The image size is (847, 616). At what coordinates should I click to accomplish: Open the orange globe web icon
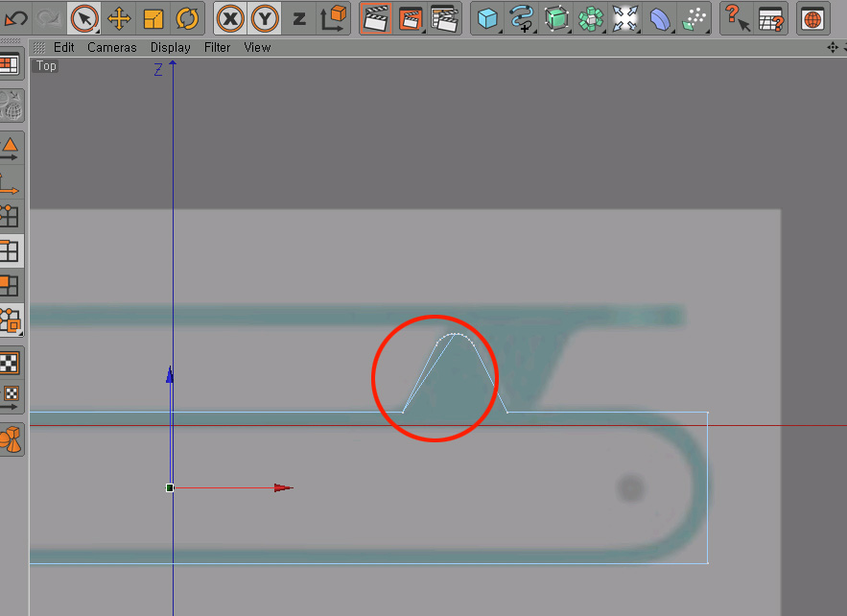[x=812, y=19]
